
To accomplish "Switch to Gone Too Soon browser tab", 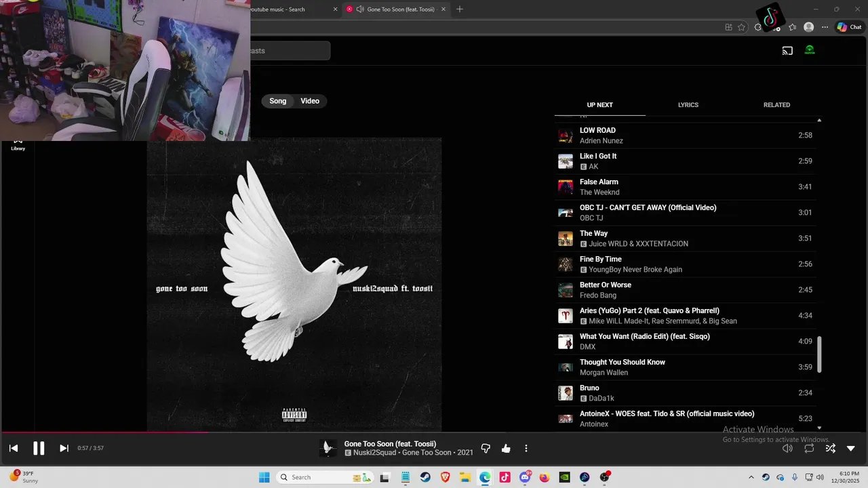I will coord(397,9).
